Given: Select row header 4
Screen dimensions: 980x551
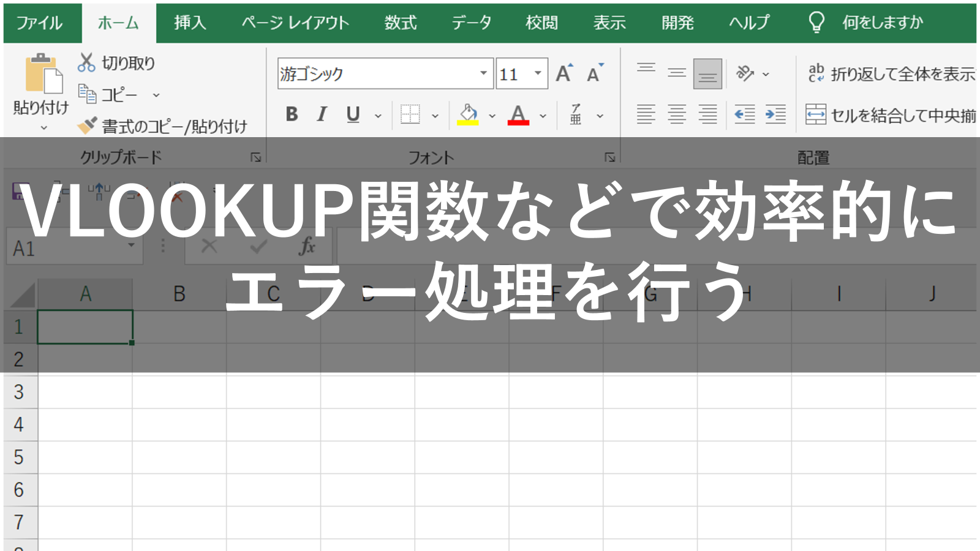Looking at the screenshot, I should [x=20, y=424].
